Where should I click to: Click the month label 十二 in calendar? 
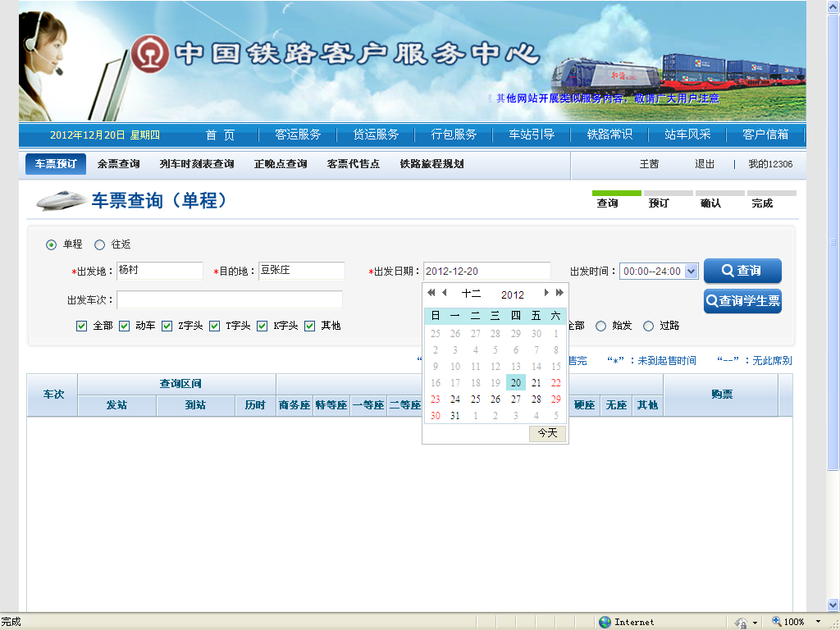tap(471, 294)
